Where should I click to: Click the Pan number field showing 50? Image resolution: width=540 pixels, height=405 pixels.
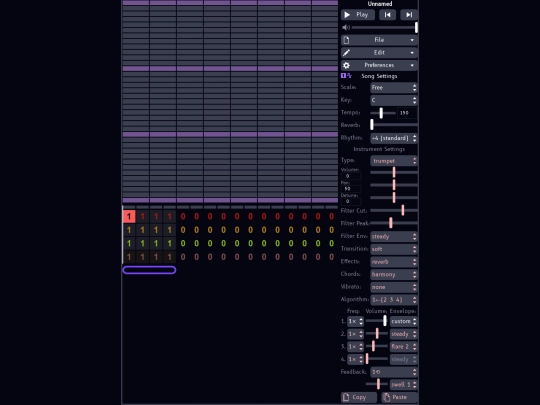pyautogui.click(x=351, y=189)
